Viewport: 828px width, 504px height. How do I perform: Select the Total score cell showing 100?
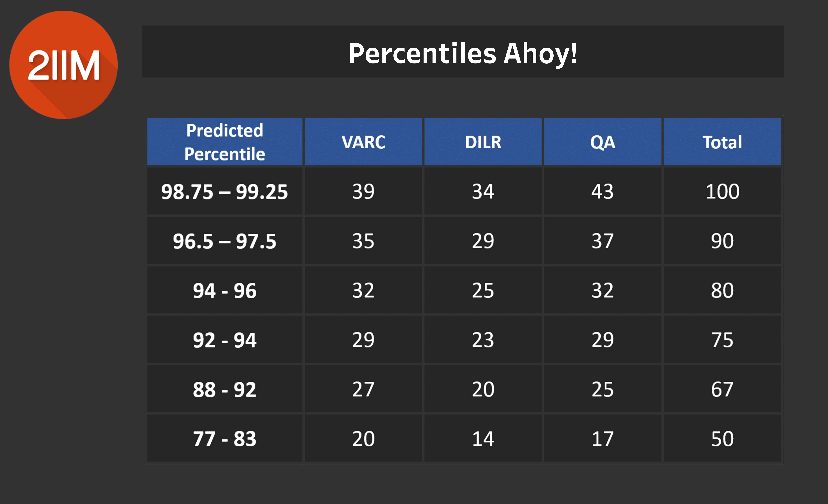coord(722,191)
